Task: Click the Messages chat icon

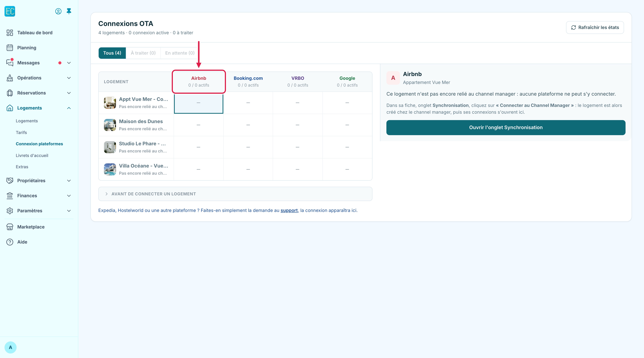Action: click(x=10, y=63)
